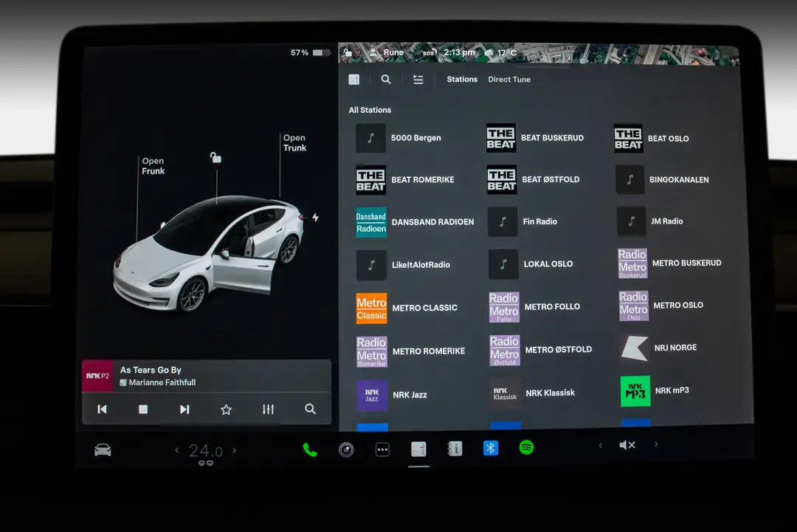Viewport: 797px width, 532px height.
Task: Open the tone equalizer in the media player
Action: 268,409
